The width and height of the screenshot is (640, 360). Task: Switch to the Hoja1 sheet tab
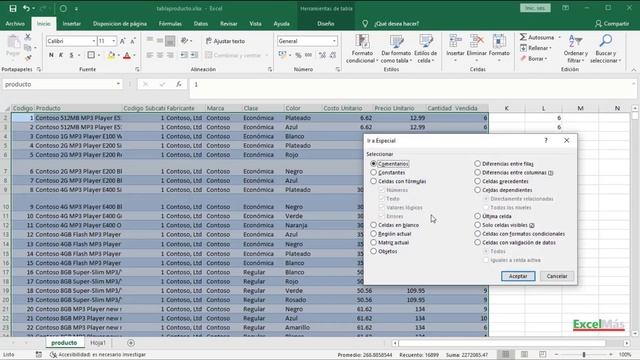pos(98,343)
